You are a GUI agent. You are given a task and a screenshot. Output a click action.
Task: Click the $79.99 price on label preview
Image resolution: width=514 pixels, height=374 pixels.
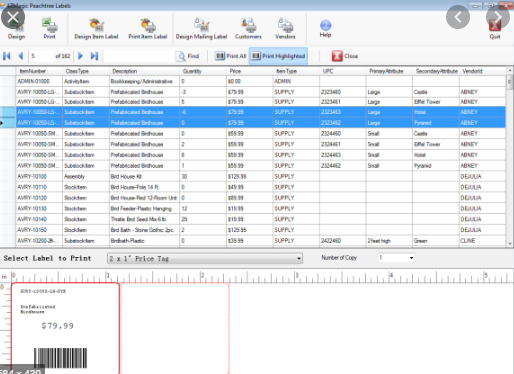point(57,326)
